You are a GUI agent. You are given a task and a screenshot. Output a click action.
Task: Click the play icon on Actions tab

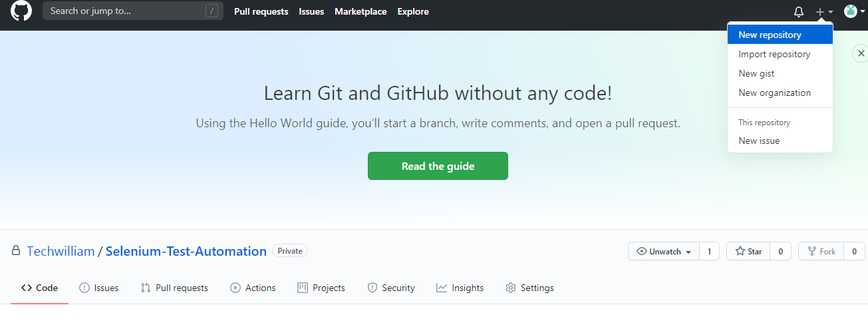point(235,288)
